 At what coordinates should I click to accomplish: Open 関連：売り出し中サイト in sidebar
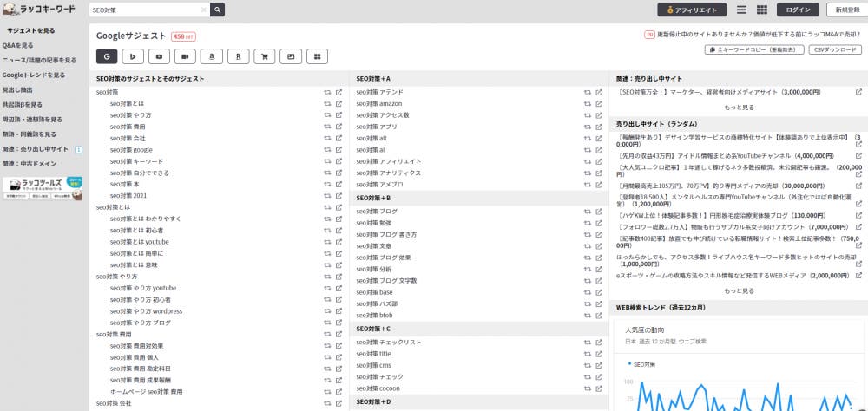tap(36, 149)
